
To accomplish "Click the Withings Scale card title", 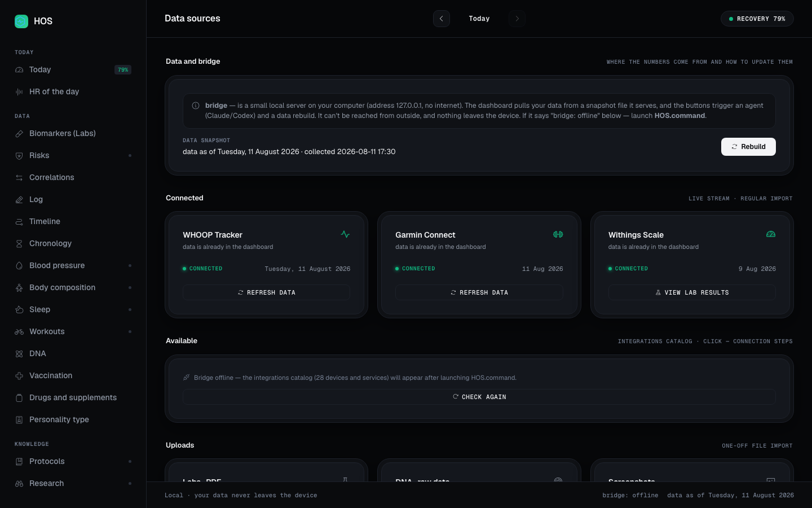I will 636,235.
